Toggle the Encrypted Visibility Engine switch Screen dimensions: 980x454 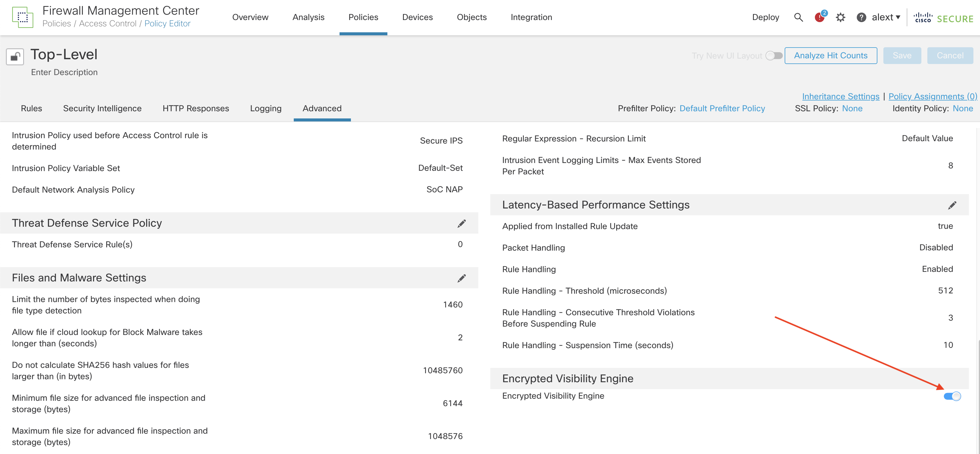(952, 396)
